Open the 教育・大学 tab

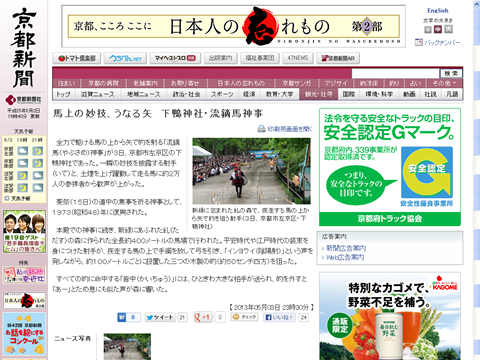pyautogui.click(x=280, y=94)
